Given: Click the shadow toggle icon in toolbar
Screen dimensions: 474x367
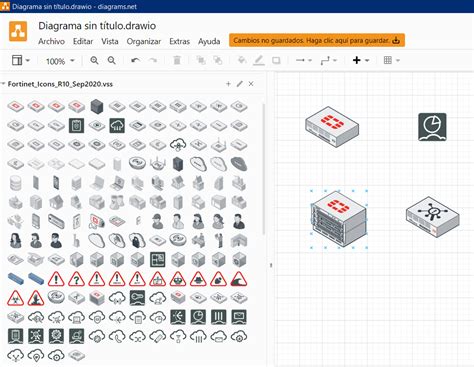Looking at the screenshot, I should [276, 60].
